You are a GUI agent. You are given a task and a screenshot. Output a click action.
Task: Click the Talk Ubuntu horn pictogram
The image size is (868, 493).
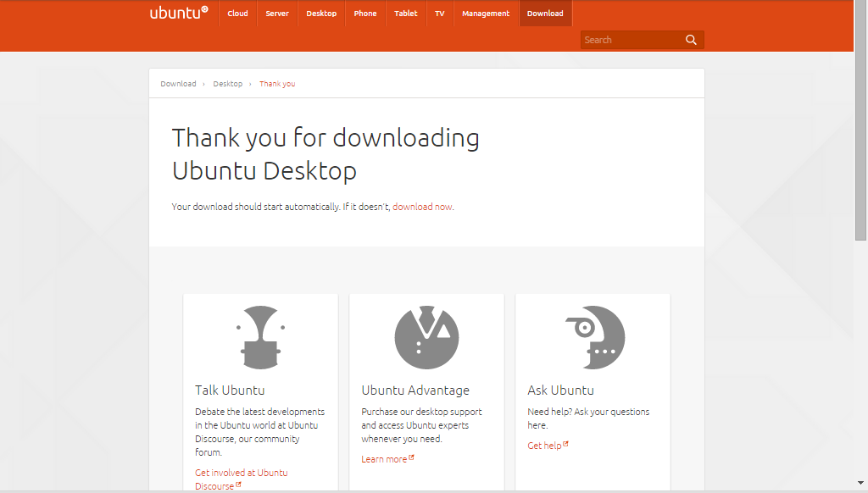click(261, 337)
